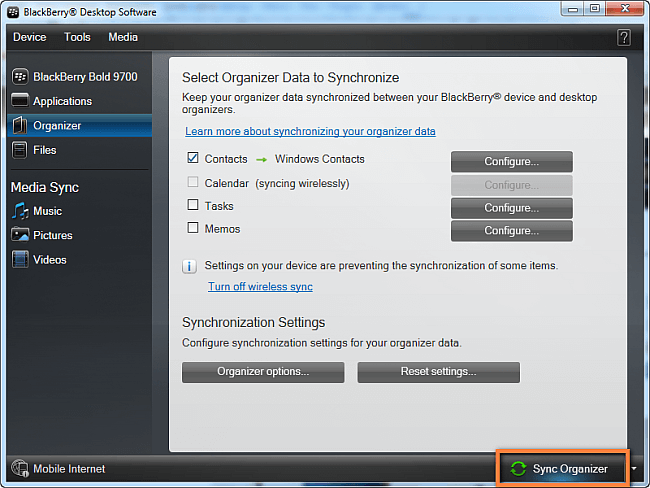Open the Media menu
Viewport: 650px width, 488px height.
point(123,37)
